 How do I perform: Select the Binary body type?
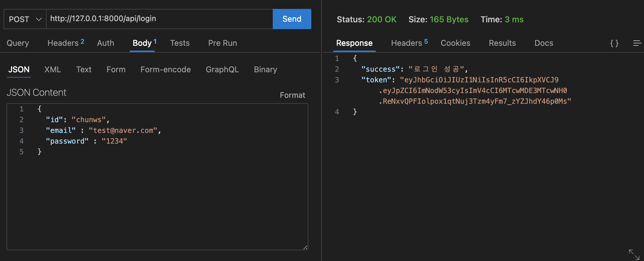[x=266, y=70]
